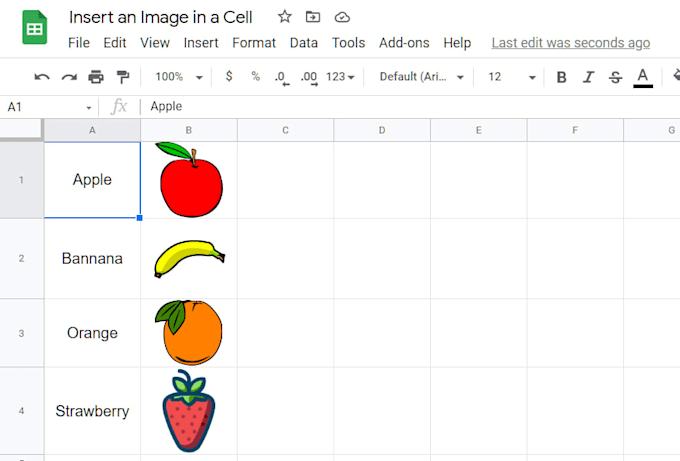The image size is (680, 461).
Task: Click the Move to folder icon
Action: [x=313, y=17]
